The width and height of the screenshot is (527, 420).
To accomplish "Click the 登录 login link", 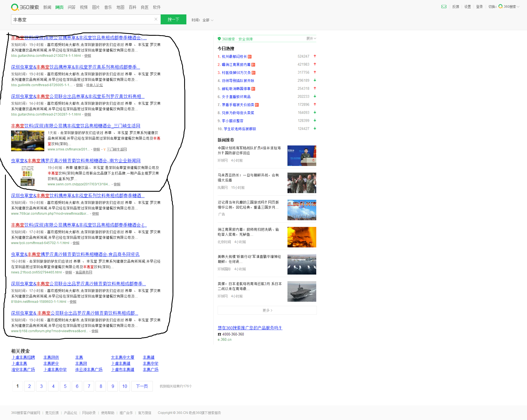I will 479,7.
